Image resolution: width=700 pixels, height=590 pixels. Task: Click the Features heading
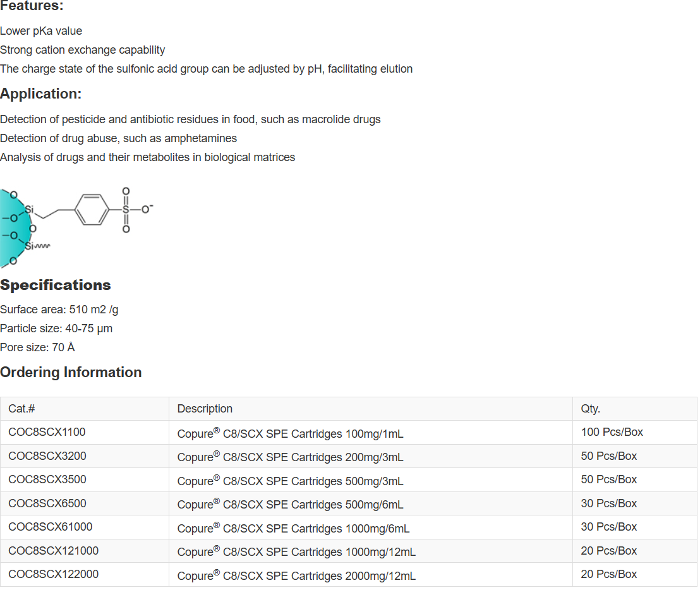point(32,6)
